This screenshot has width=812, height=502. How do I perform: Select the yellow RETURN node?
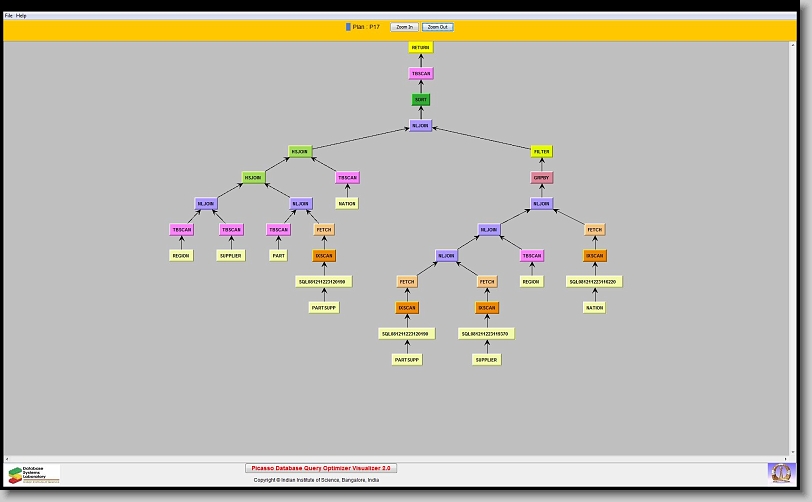point(421,47)
